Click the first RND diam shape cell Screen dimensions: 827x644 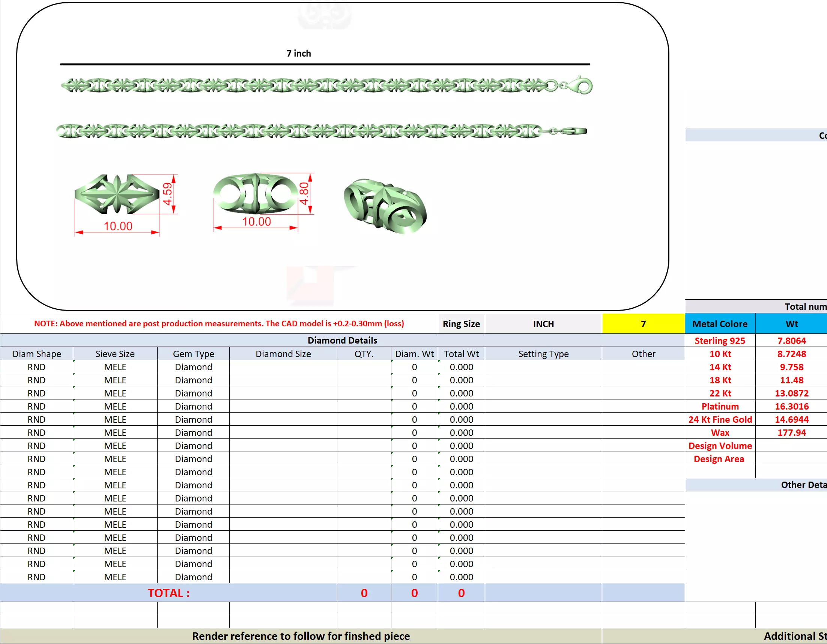click(x=36, y=367)
